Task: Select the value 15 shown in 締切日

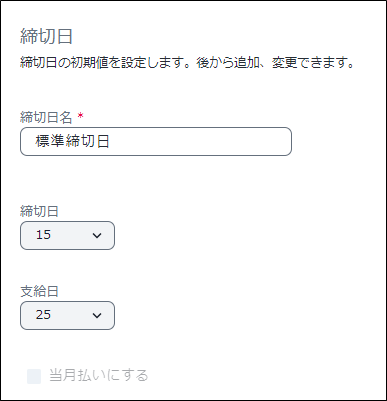Action: 43,235
